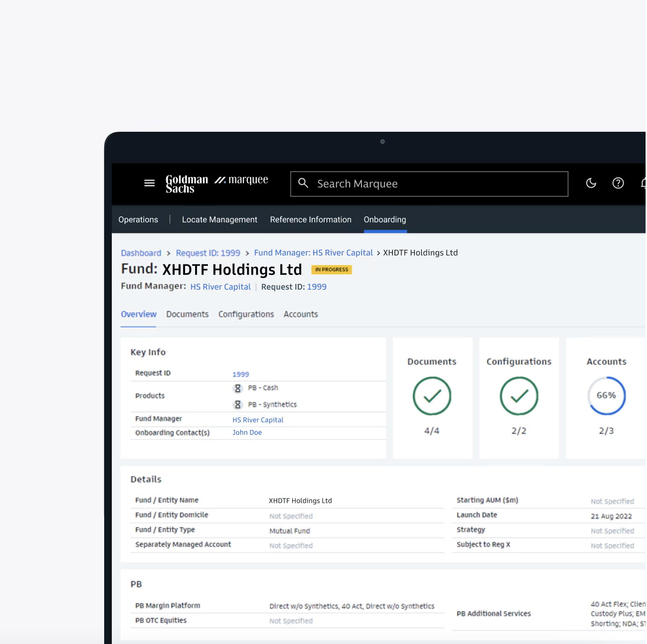Click the PB OTC Equities label
Image resolution: width=647 pixels, height=644 pixels.
click(161, 621)
